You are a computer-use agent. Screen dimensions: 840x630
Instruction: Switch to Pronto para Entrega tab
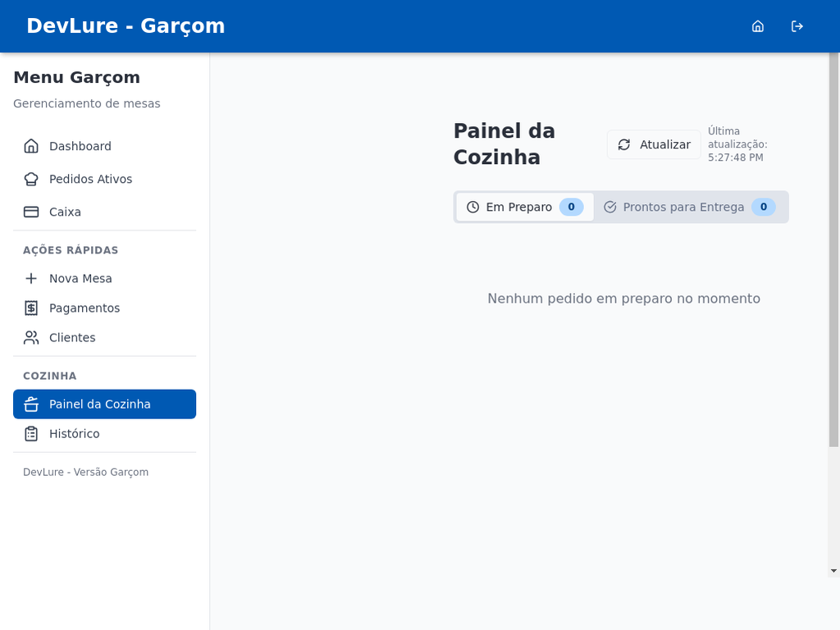point(682,207)
